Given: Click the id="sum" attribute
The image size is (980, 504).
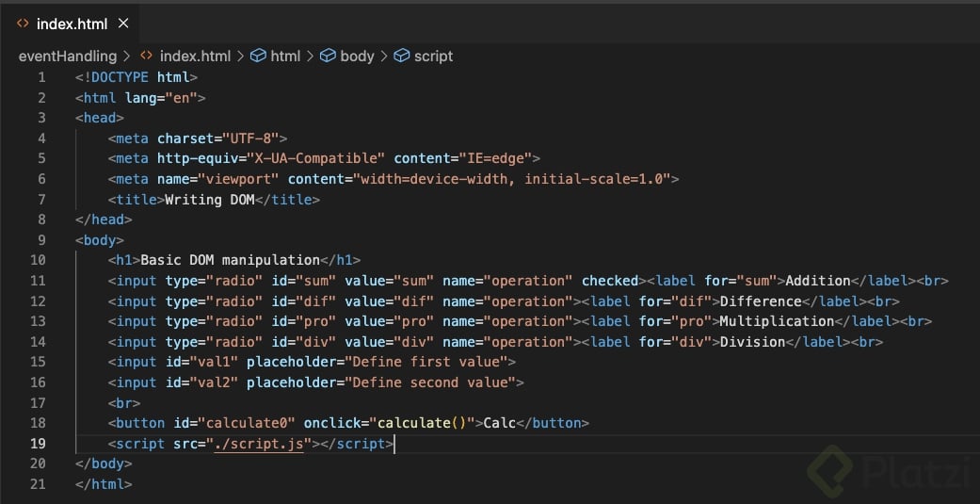Looking at the screenshot, I should pyautogui.click(x=304, y=281).
